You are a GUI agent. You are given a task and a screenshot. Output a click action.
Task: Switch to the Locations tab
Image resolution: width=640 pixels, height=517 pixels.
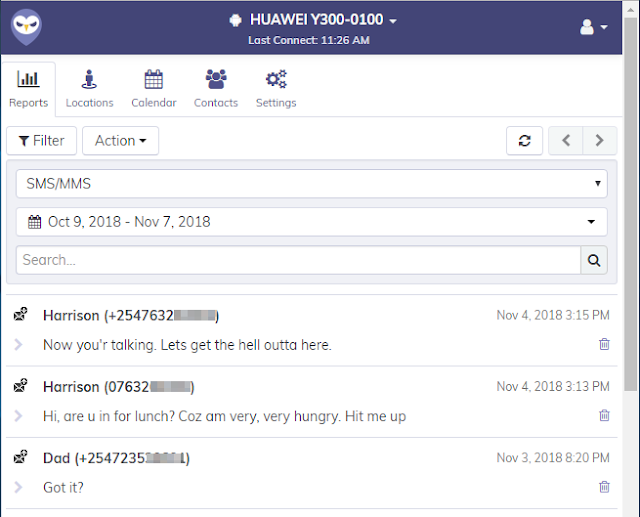pyautogui.click(x=89, y=89)
